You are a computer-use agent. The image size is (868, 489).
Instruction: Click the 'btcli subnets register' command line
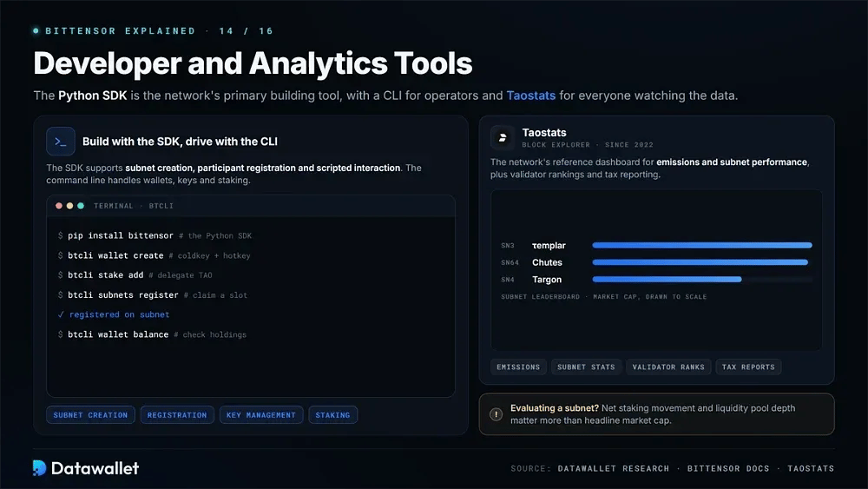click(152, 294)
